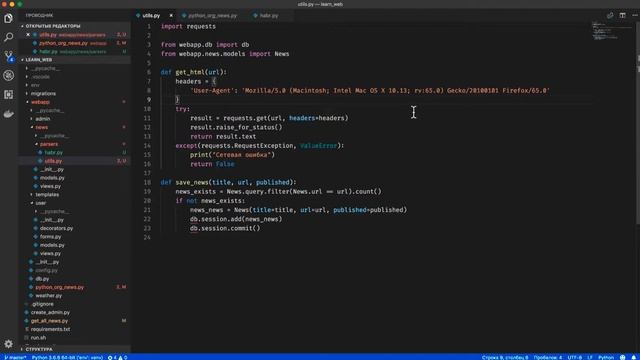Change indentation via Пробелов: 4
The height and width of the screenshot is (360, 640).
[x=548, y=357]
